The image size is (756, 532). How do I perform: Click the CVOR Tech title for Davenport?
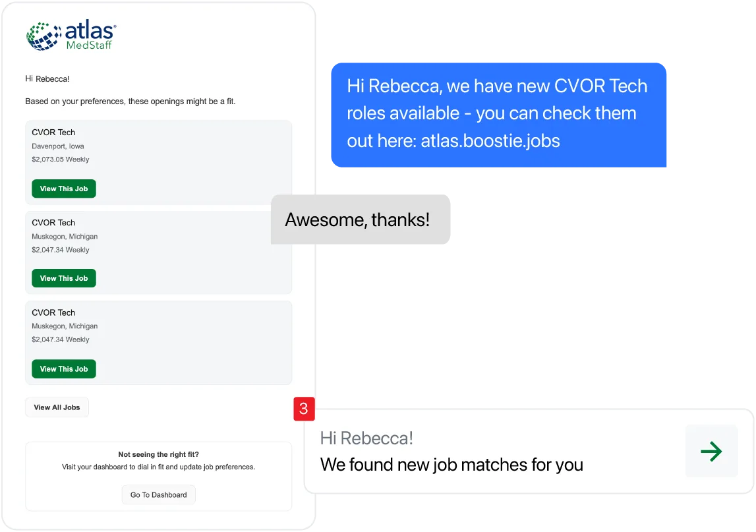pyautogui.click(x=53, y=133)
